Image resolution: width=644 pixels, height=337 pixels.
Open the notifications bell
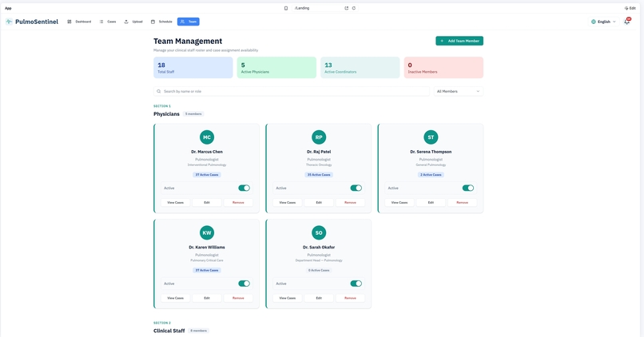626,22
